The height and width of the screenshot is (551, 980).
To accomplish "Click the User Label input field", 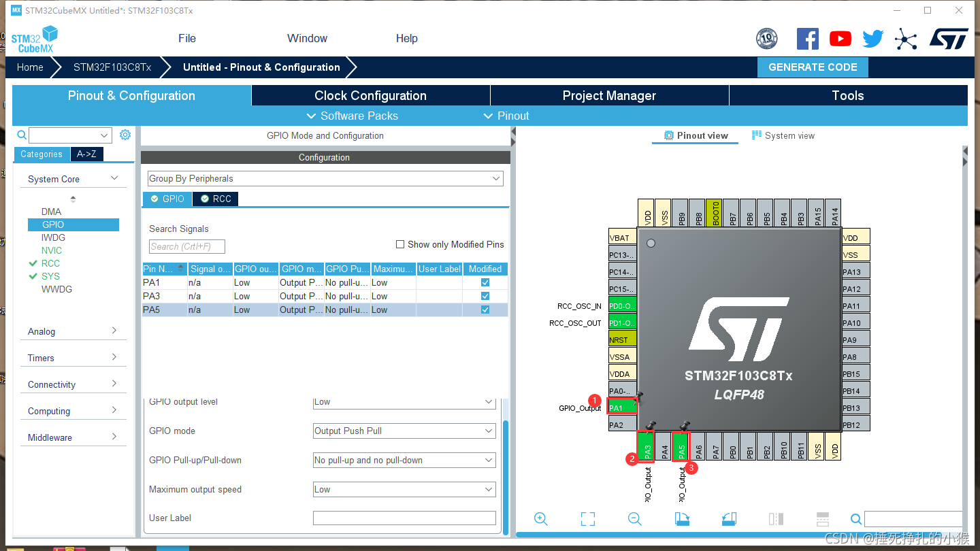I will click(x=404, y=518).
